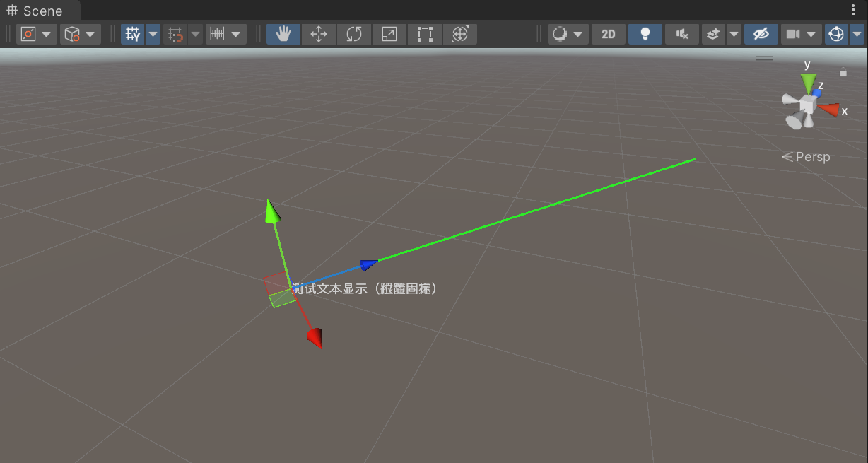
Task: Click the orientation overlay drag handle
Action: click(765, 58)
